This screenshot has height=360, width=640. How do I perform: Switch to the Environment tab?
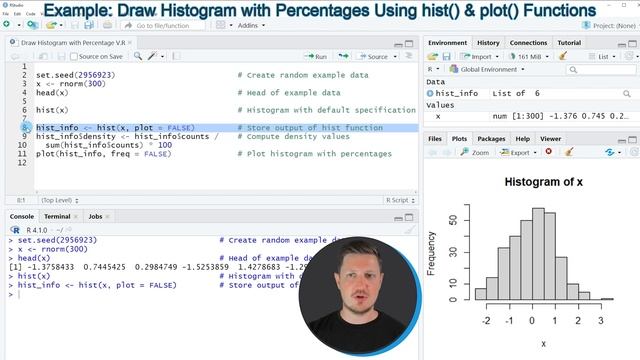(x=447, y=42)
